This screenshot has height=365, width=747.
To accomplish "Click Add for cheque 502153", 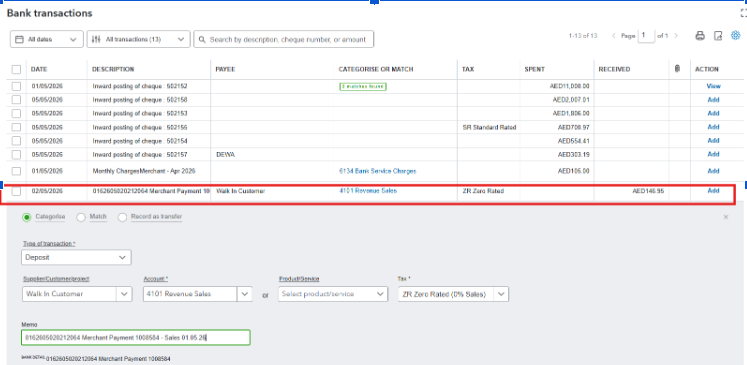I will [x=713, y=113].
